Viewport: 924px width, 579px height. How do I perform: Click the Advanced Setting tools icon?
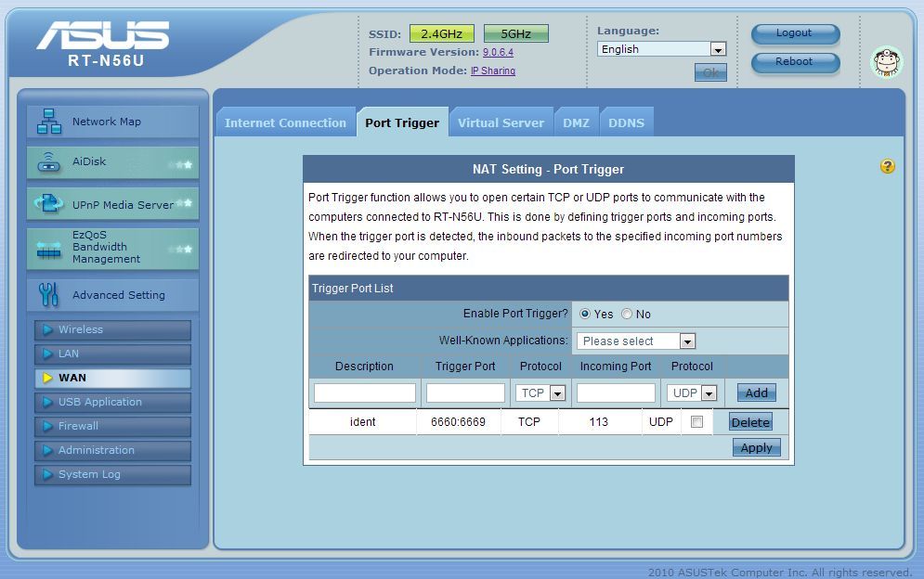[48, 295]
